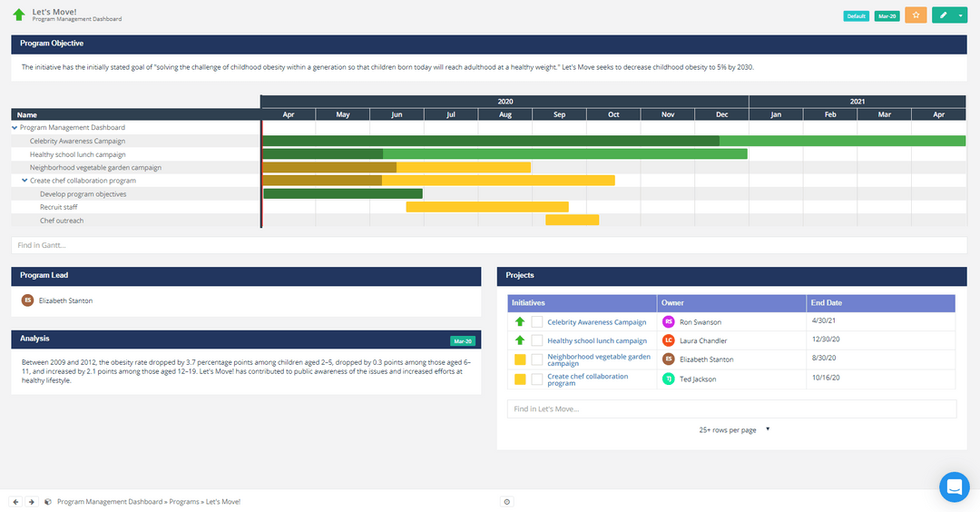Click the End Date column header
This screenshot has height=512, width=980.
point(880,303)
